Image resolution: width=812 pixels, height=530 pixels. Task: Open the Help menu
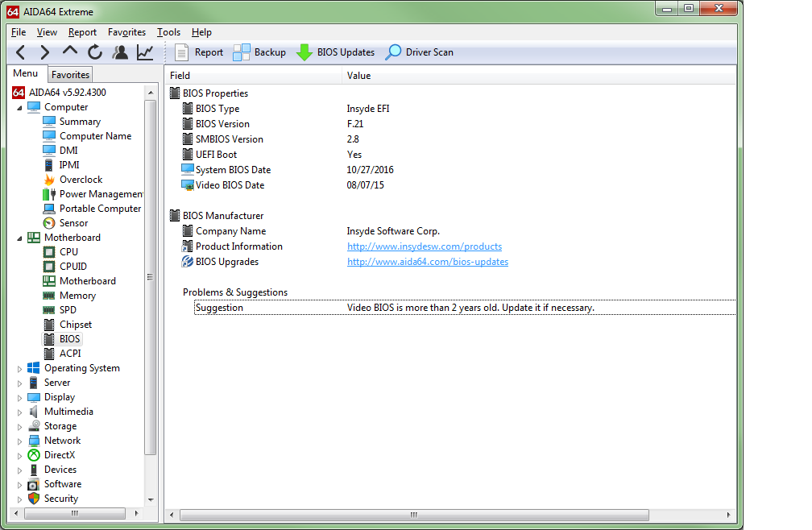click(x=201, y=32)
